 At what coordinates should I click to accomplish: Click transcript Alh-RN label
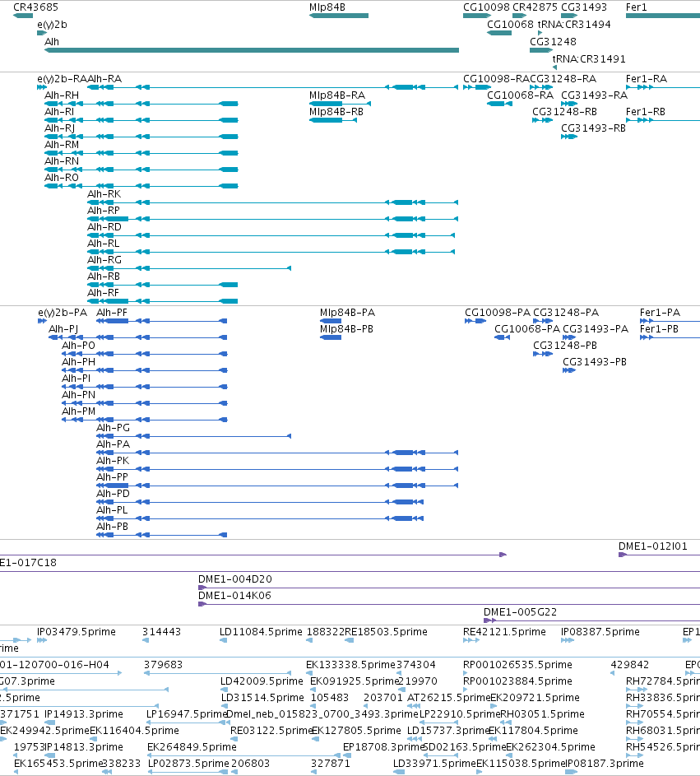(62, 160)
